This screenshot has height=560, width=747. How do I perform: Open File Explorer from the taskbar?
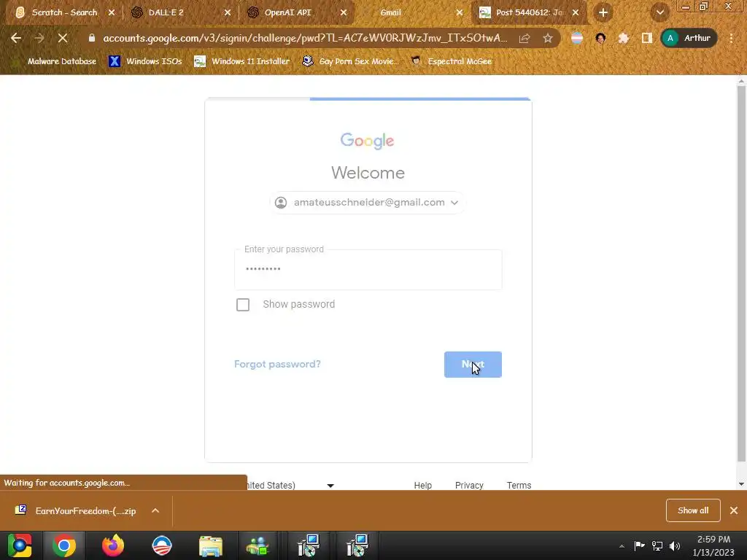coord(211,545)
